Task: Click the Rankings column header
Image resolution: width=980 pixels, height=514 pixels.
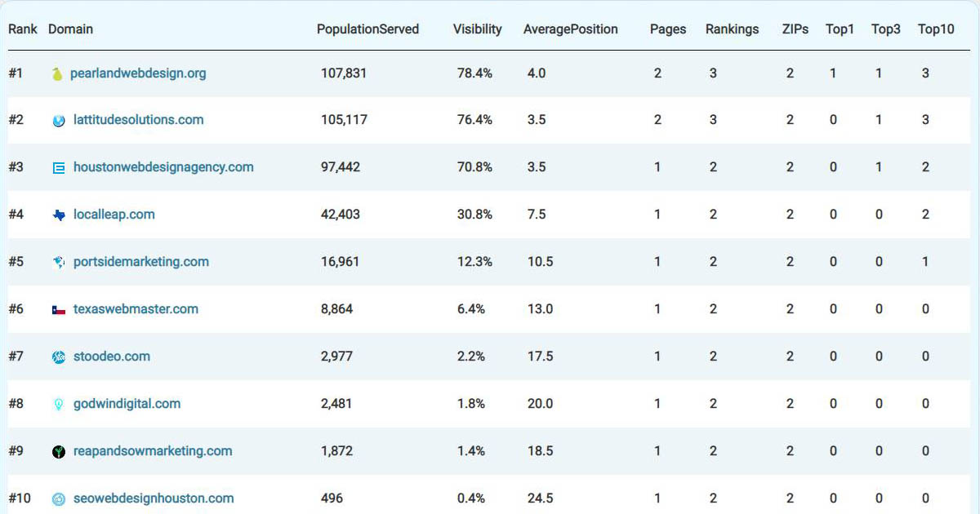Action: (x=732, y=29)
